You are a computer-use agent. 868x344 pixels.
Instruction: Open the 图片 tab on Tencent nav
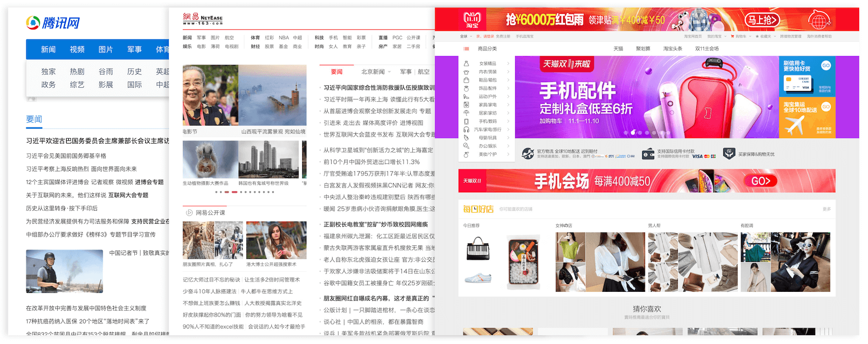point(106,50)
